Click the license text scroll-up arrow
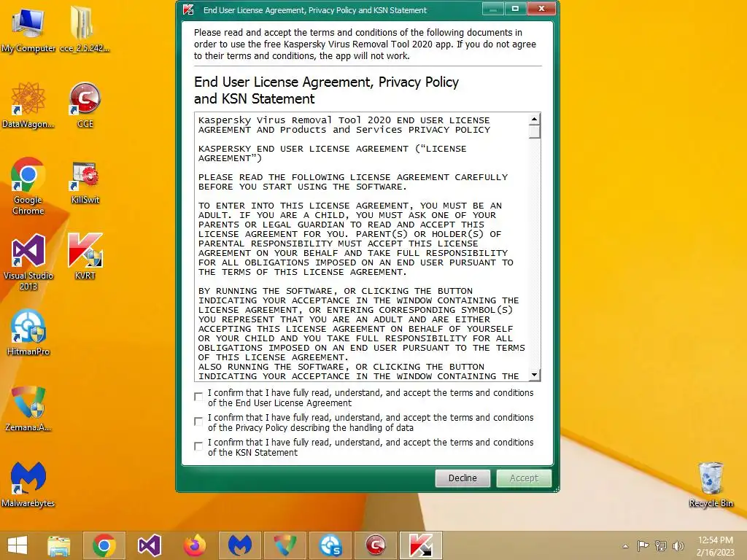The height and width of the screenshot is (560, 747). [x=535, y=119]
